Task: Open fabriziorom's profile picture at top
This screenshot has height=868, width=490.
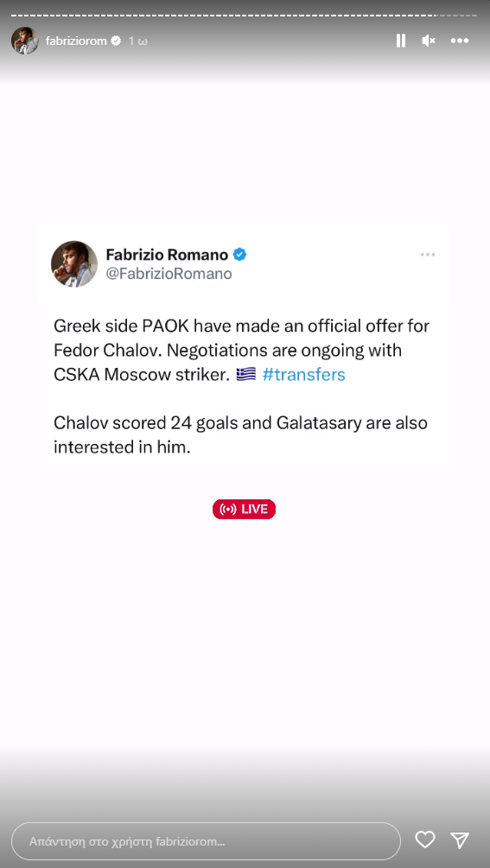Action: point(25,41)
